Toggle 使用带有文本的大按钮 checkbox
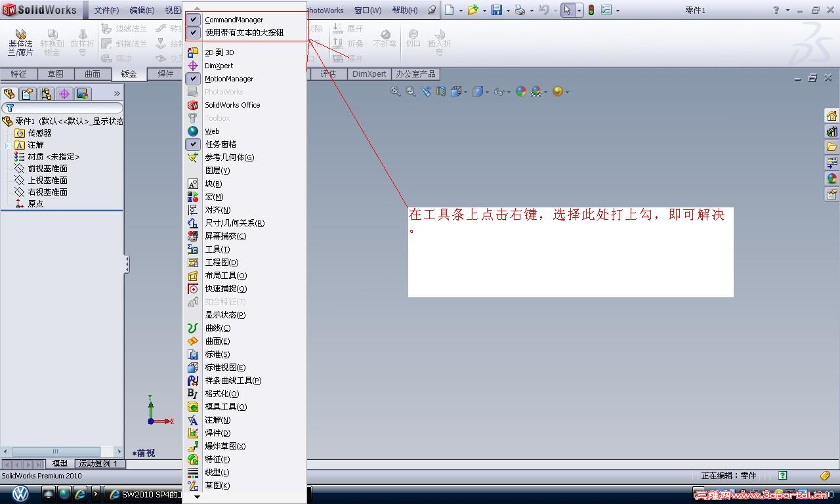The width and height of the screenshot is (840, 504). click(x=193, y=32)
